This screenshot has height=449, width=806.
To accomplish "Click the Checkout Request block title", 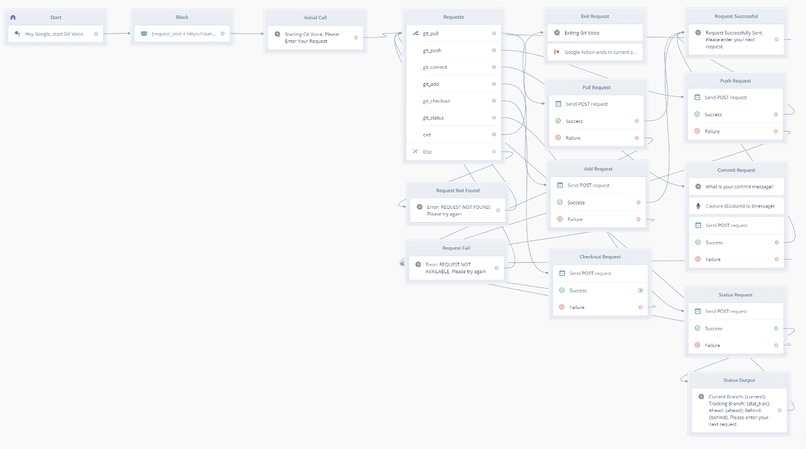I will coord(600,256).
